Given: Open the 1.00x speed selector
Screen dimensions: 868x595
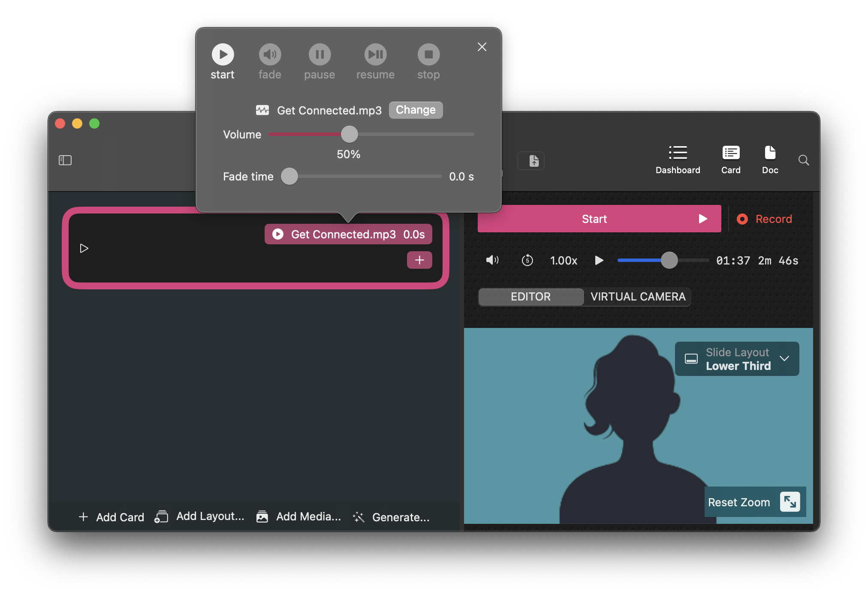Looking at the screenshot, I should click(564, 261).
